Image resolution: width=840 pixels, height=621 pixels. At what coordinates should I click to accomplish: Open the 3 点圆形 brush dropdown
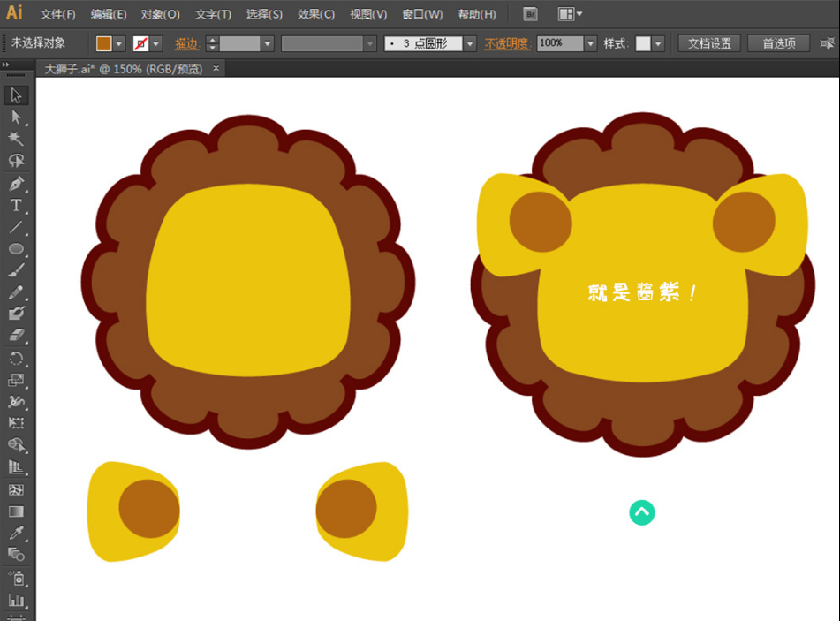click(470, 43)
